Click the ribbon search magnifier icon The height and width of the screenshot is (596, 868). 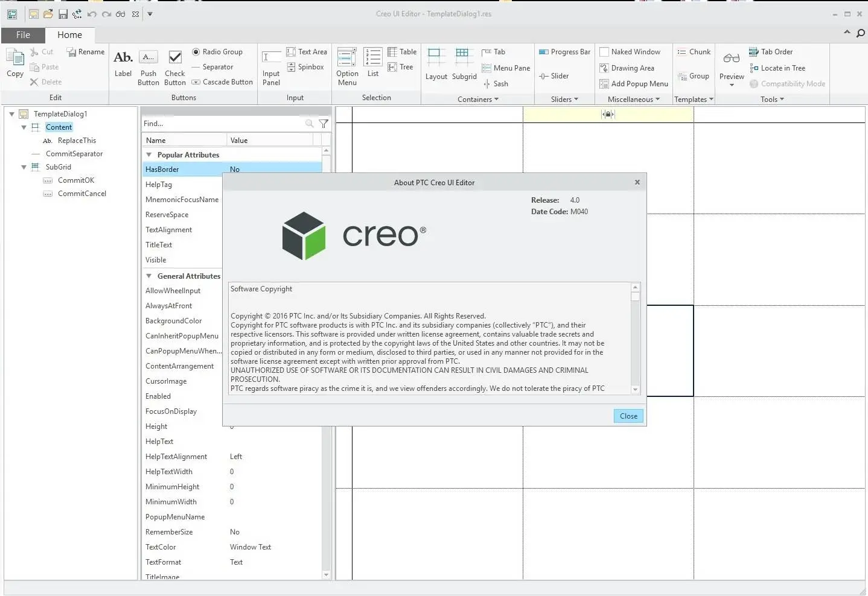861,34
